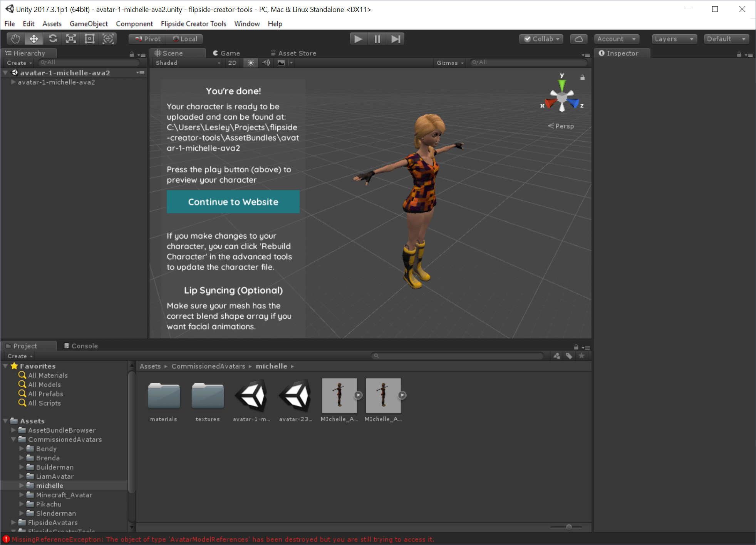Click the Scene view search field
Viewport: 756px width, 545px height.
528,62
